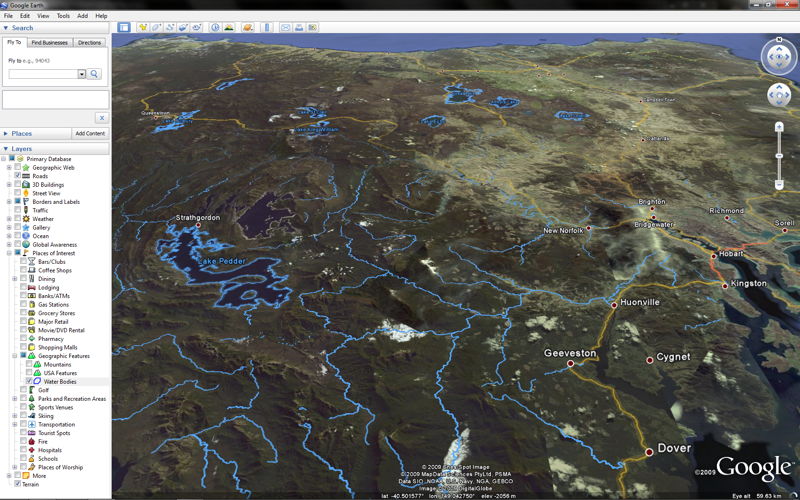Show historical imagery with clock icon

point(215,27)
